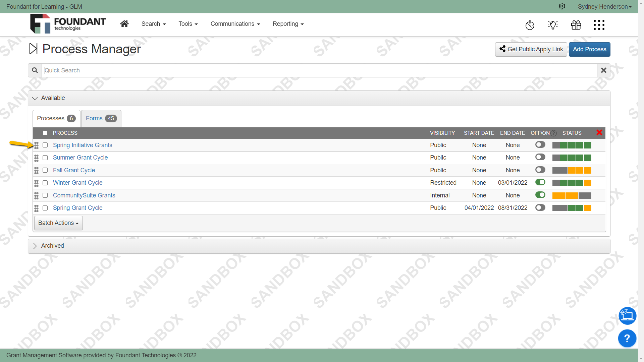Screen dimensions: 644x362
Task: Grab drag handle for Summer Grant Cycle
Action: coord(36,158)
